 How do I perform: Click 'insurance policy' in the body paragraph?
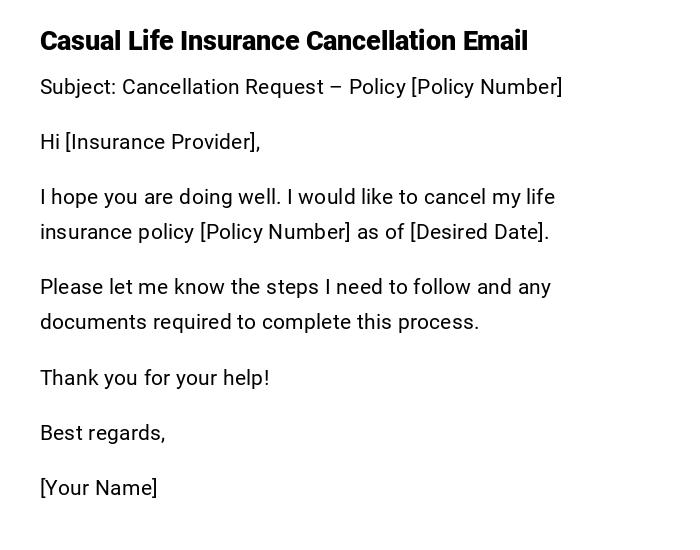click(116, 232)
